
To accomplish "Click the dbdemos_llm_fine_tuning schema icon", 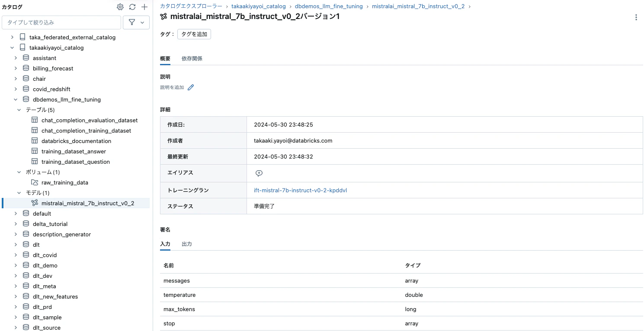I will coord(26,99).
